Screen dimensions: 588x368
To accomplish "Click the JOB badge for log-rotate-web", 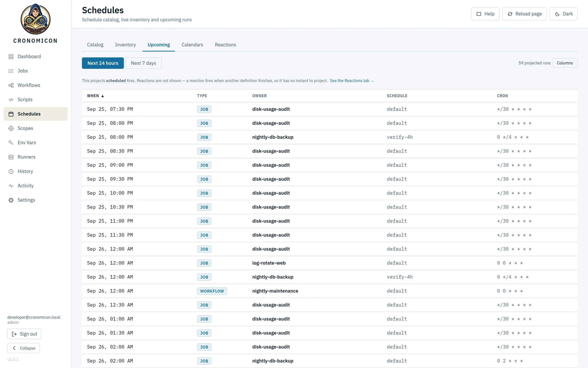I will (x=204, y=263).
